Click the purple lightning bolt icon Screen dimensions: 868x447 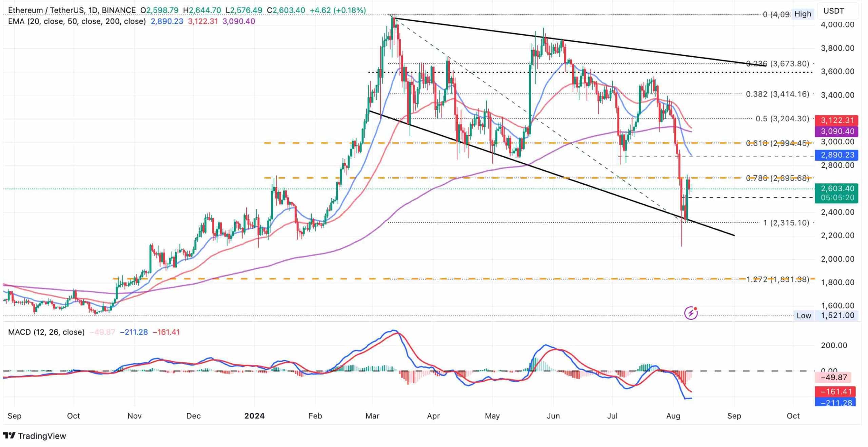pyautogui.click(x=691, y=313)
